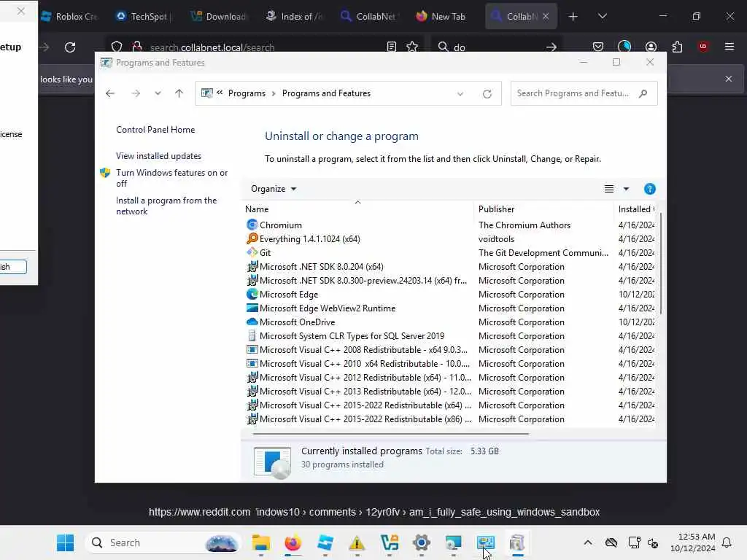This screenshot has height=560, width=747.
Task: Open Control Panel Home link
Action: click(x=155, y=130)
